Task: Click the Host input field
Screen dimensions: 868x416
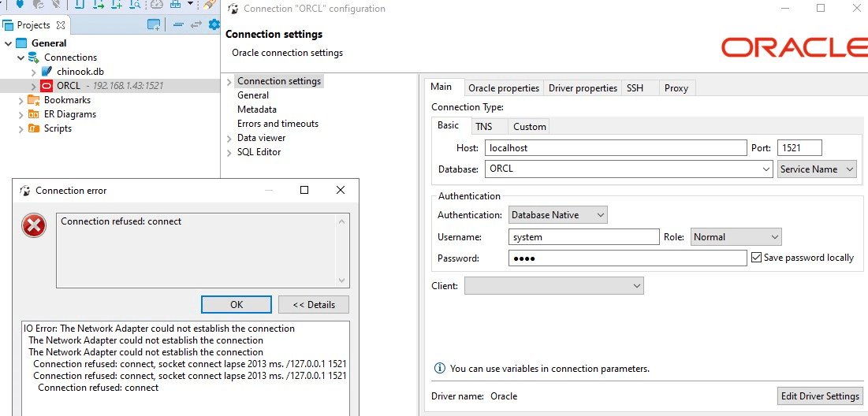Action: coord(615,148)
